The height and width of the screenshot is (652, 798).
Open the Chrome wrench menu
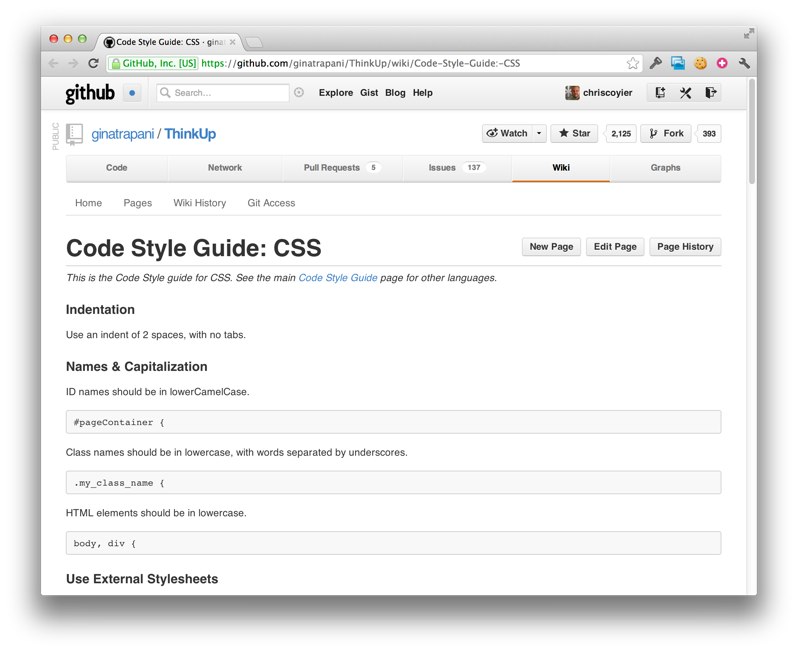click(x=744, y=63)
